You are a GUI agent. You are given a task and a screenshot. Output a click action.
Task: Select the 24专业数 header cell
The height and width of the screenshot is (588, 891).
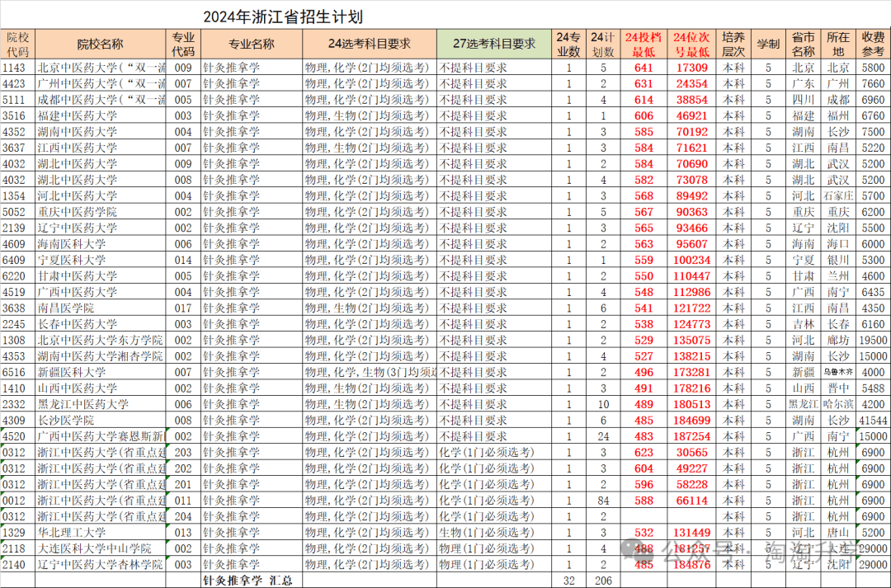(x=568, y=44)
